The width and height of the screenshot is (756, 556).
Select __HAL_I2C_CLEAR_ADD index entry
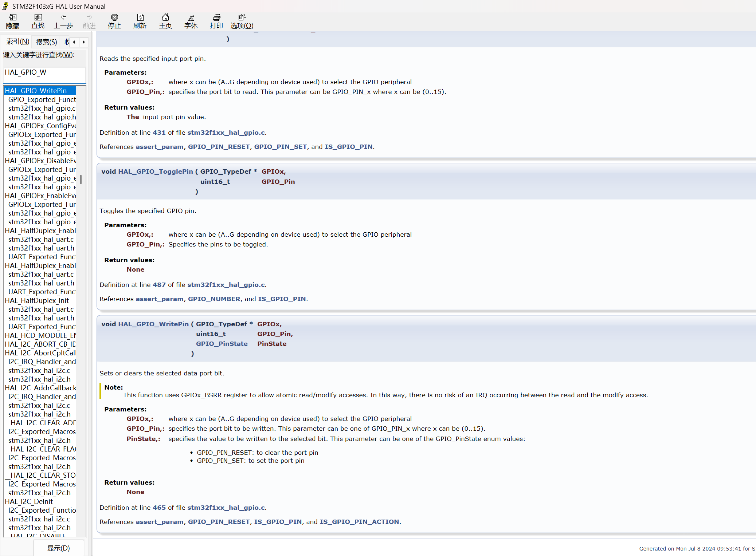tap(40, 423)
